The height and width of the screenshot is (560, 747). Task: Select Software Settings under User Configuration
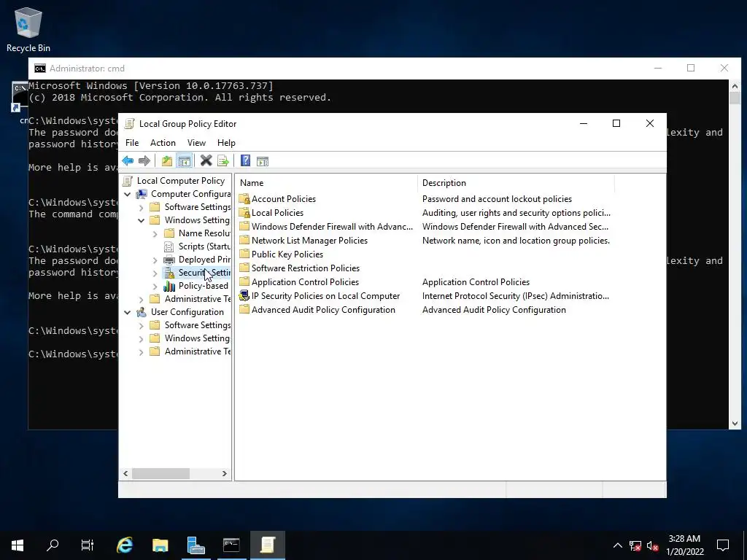198,325
